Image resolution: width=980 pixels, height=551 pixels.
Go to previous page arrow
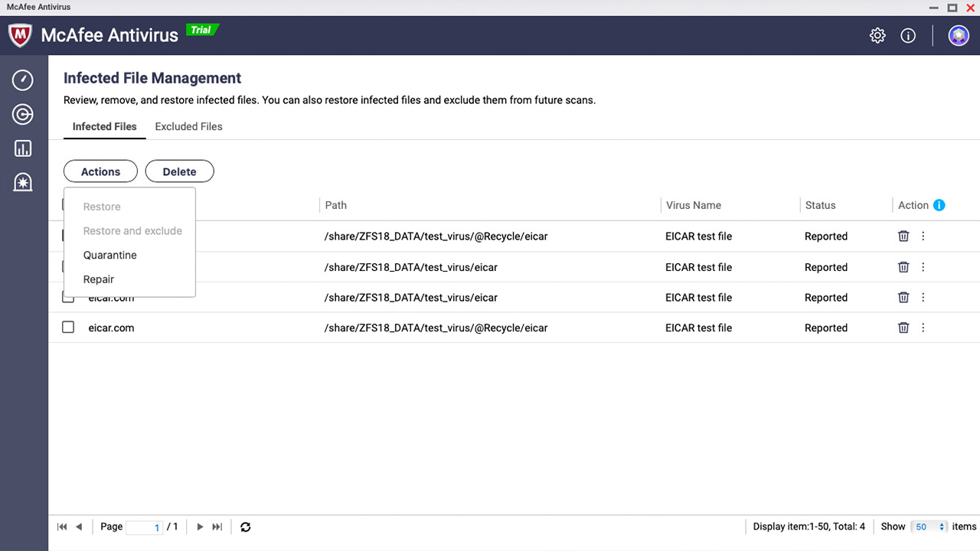click(79, 527)
